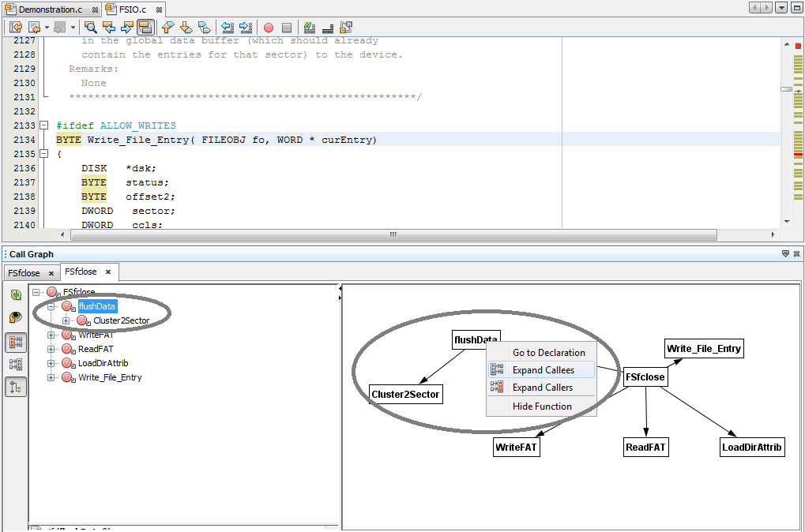Click the Find Selection magnifier icon
The height and width of the screenshot is (532, 805).
[x=91, y=27]
